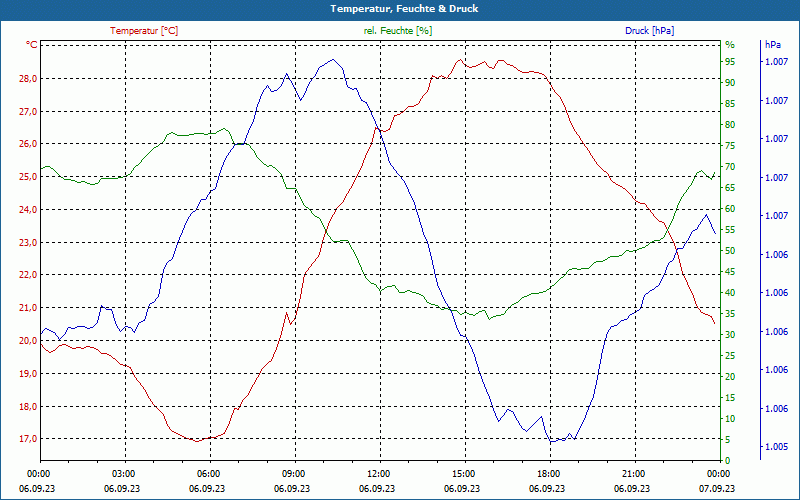
Task: Click the "50" humidity axis value
Action: (731, 251)
